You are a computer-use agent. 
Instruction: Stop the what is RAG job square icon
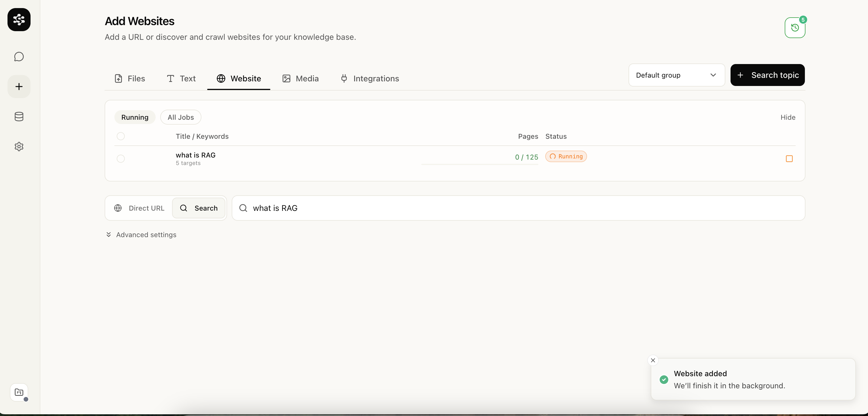[x=789, y=159]
